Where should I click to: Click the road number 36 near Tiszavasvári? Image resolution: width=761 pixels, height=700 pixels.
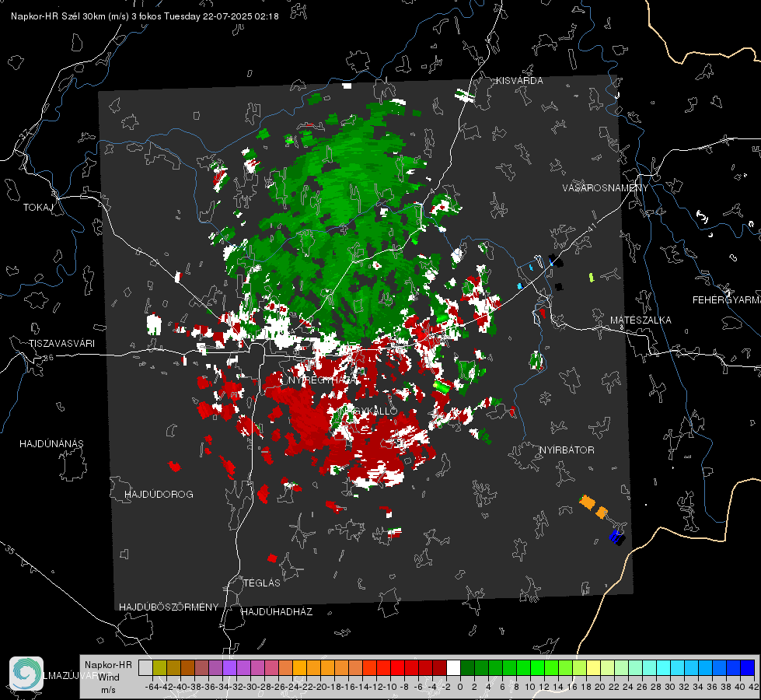tap(48, 358)
